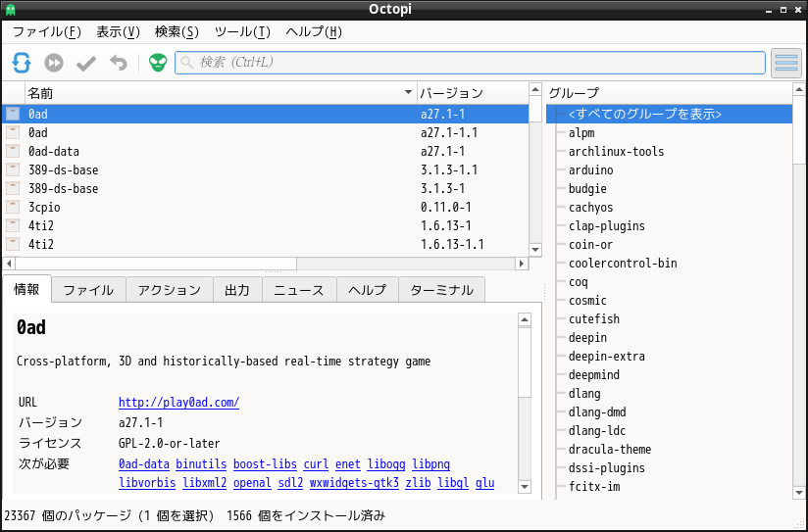Toggle the group panel button at toolbar right
Screen dimensions: 808x532
click(786, 63)
